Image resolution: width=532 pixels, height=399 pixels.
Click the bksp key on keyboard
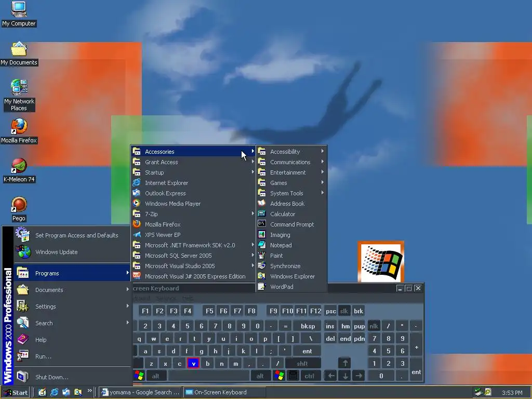(308, 326)
